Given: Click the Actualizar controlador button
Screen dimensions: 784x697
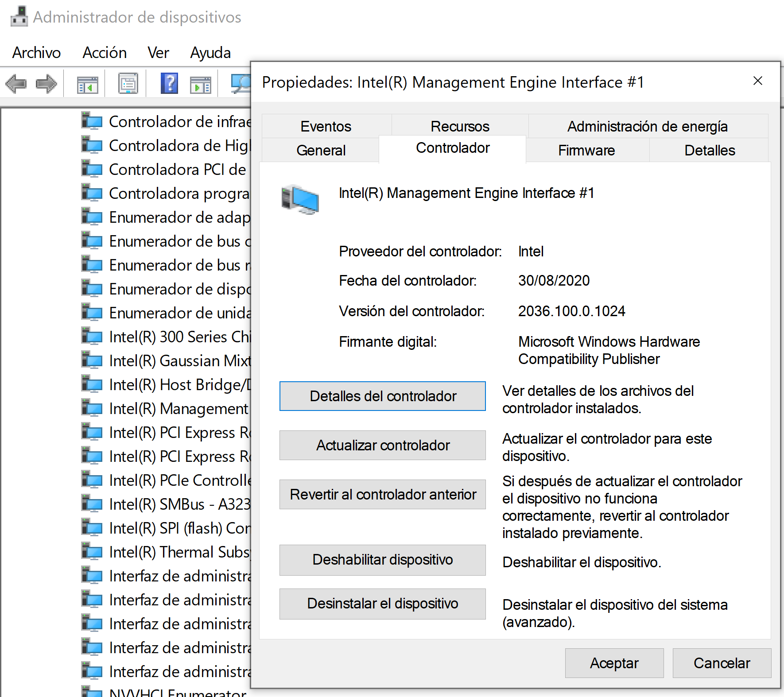Looking at the screenshot, I should [383, 445].
